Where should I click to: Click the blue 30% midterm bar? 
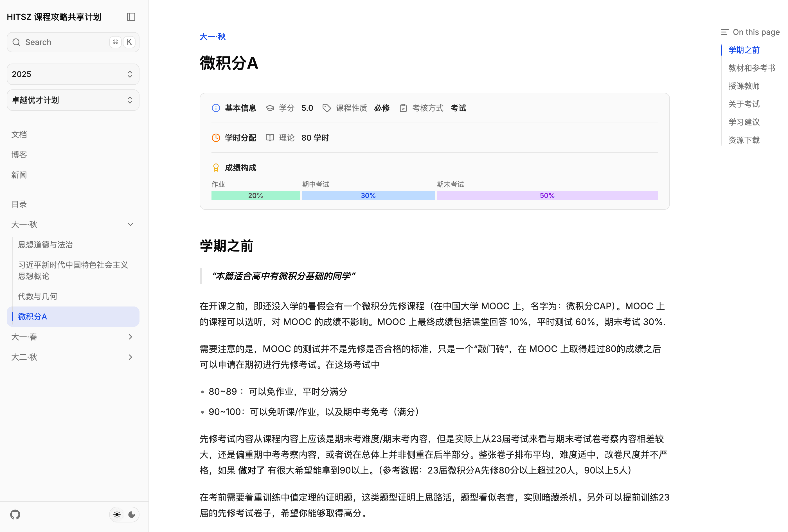coord(368,196)
